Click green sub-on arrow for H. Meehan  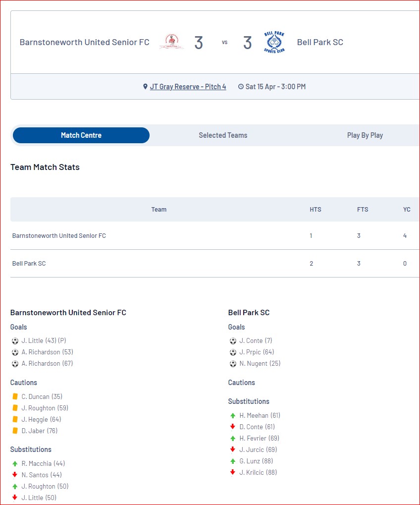pyautogui.click(x=233, y=415)
